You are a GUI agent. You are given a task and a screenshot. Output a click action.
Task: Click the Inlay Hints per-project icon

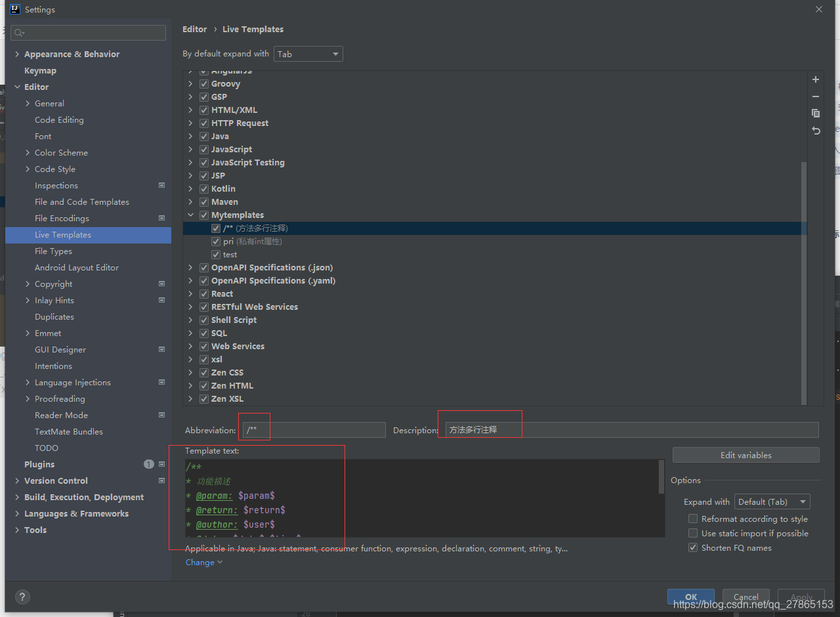(x=162, y=300)
